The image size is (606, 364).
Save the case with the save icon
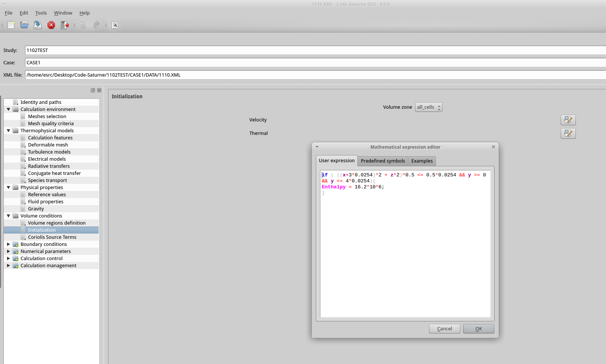pos(38,25)
